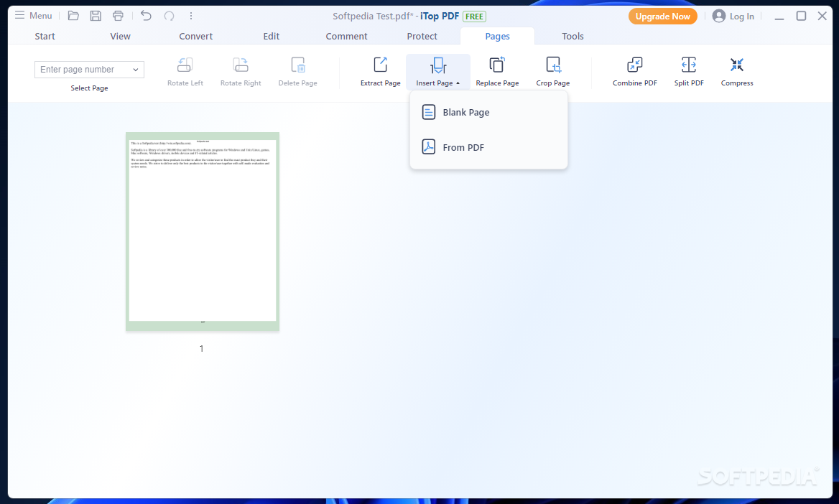The image size is (839, 504).
Task: Click the Log In link
Action: tap(741, 17)
